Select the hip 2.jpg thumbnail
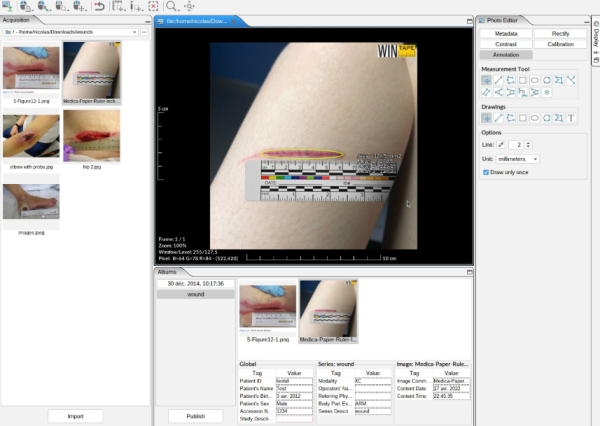This screenshot has height=426, width=600. coord(92,140)
